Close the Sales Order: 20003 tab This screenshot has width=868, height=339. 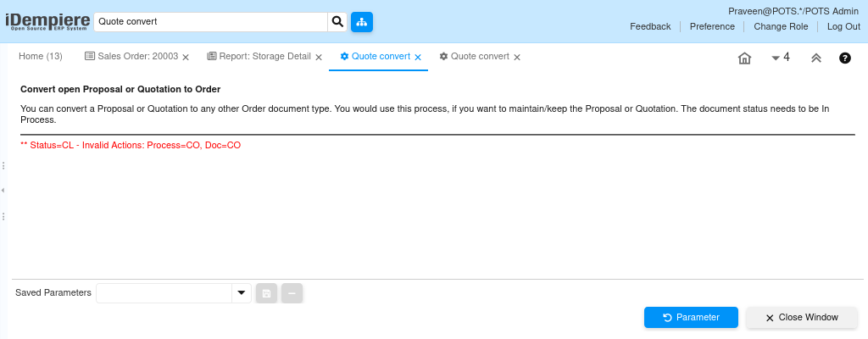[x=186, y=57]
